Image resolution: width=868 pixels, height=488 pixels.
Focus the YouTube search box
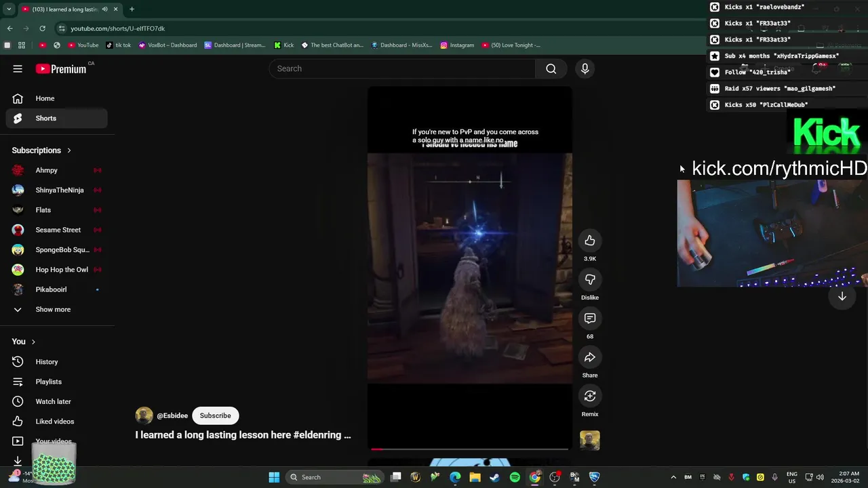click(x=402, y=68)
